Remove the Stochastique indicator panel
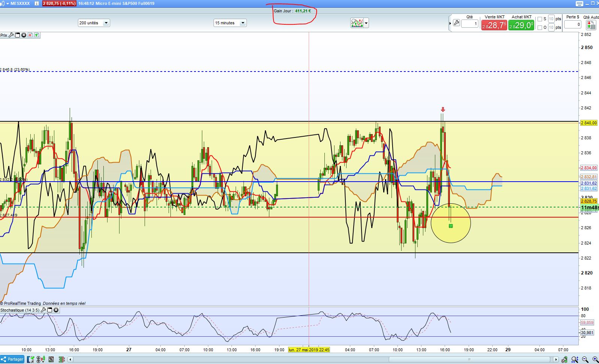599x364 pixels. click(56, 310)
